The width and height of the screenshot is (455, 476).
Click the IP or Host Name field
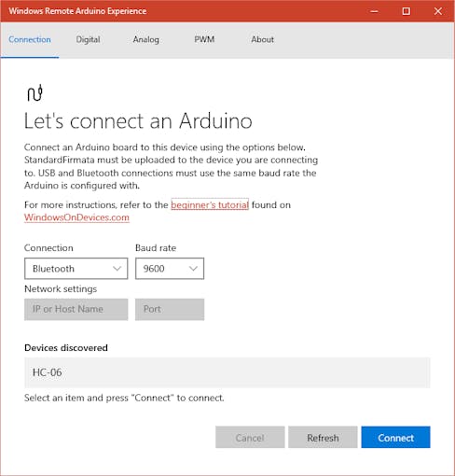[x=76, y=309]
